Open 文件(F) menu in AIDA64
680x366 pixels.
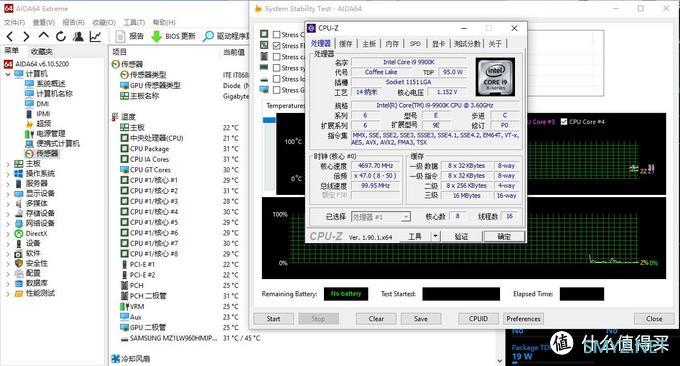(x=14, y=22)
